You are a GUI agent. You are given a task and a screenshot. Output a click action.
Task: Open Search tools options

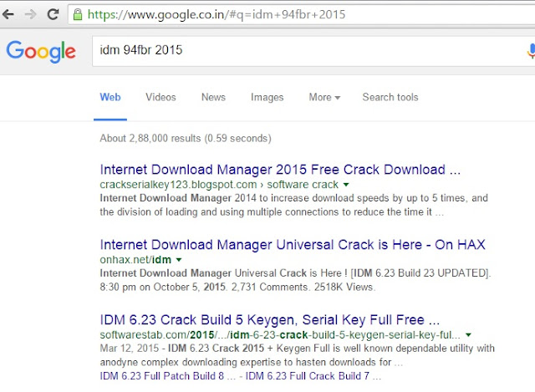tap(390, 97)
